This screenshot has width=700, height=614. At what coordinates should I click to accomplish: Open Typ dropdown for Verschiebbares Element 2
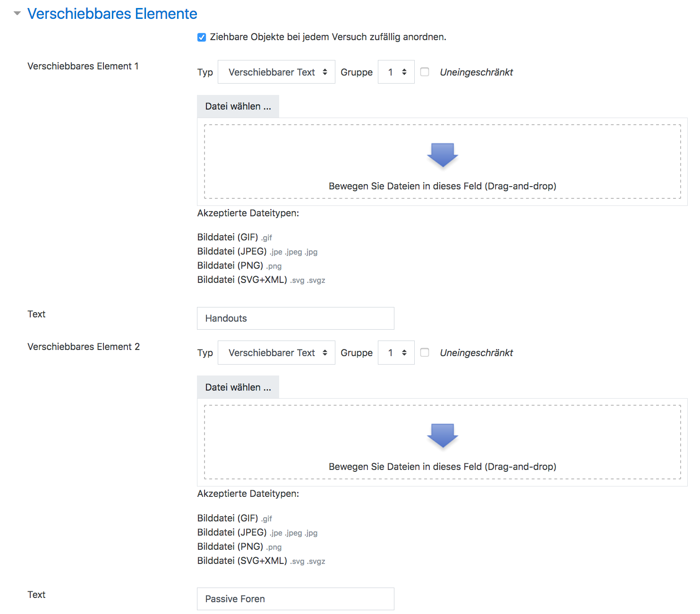pyautogui.click(x=276, y=353)
